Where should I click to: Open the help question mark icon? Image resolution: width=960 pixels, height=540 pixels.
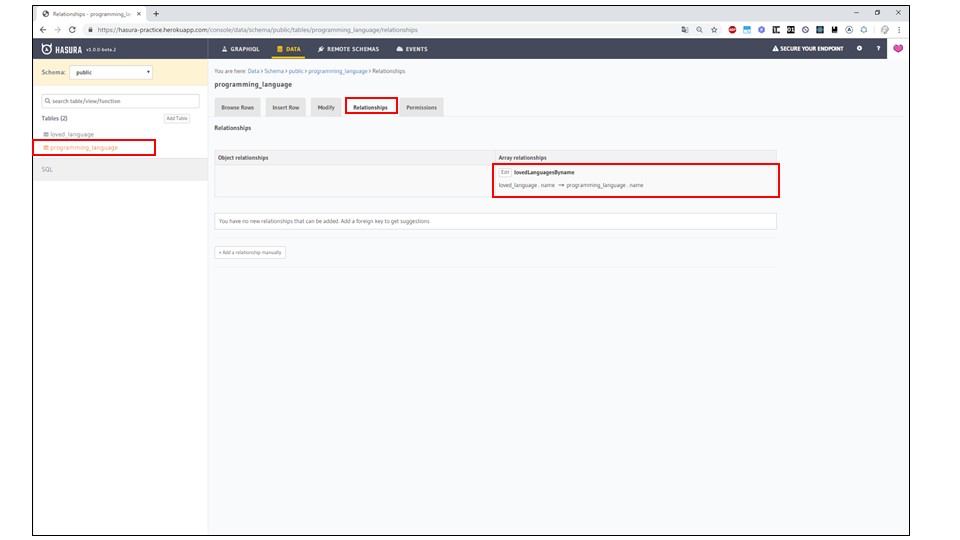[x=878, y=48]
